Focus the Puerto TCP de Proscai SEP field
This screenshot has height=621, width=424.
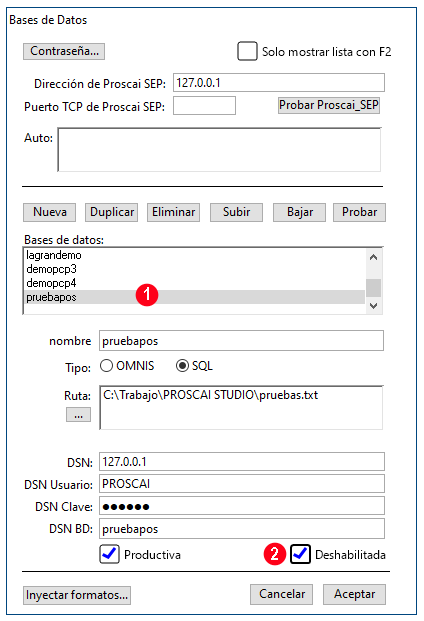pos(204,106)
